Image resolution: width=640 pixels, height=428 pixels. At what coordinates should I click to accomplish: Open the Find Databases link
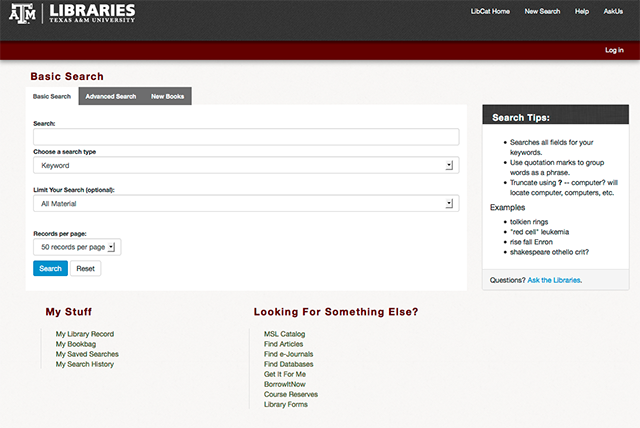(x=288, y=364)
